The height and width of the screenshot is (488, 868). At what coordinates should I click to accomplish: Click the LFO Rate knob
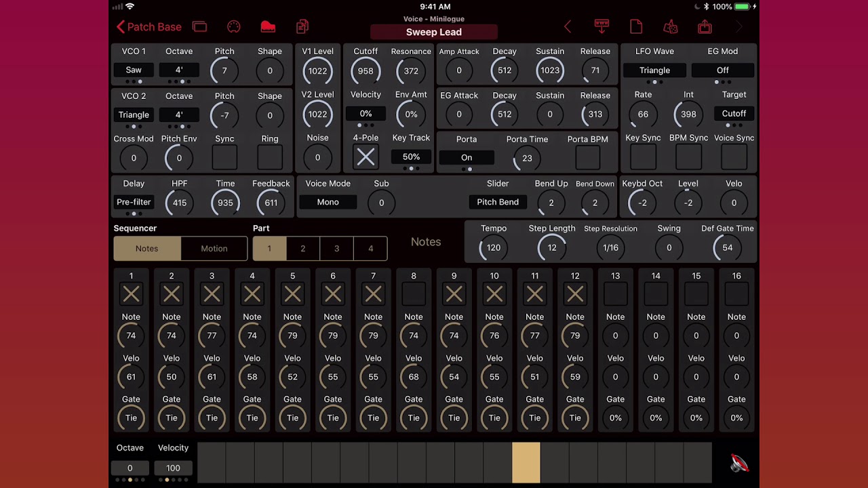(643, 115)
